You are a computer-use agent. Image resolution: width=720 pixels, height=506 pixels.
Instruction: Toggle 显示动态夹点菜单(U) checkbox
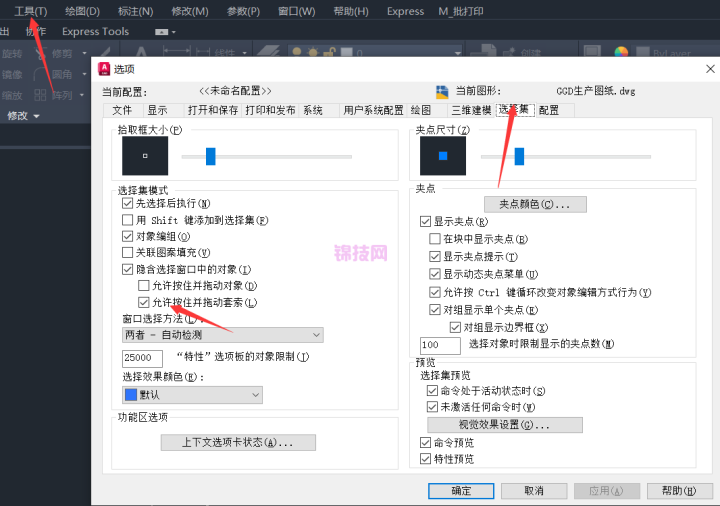(434, 274)
